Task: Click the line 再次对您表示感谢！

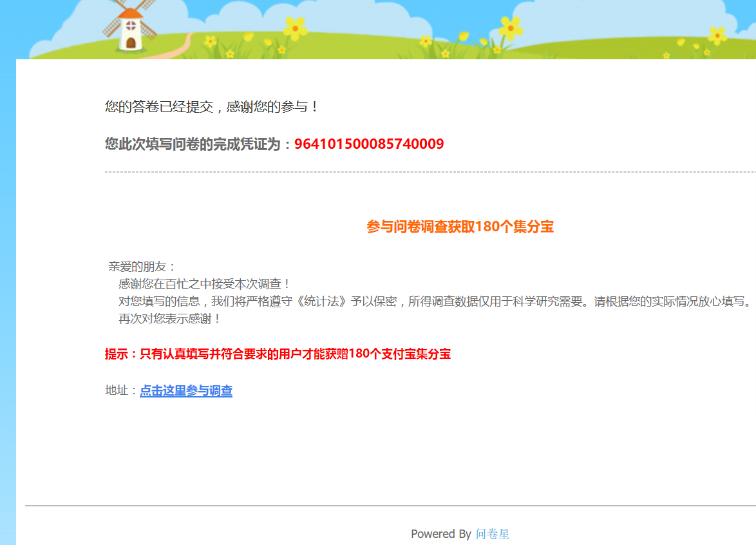Action: (x=170, y=319)
